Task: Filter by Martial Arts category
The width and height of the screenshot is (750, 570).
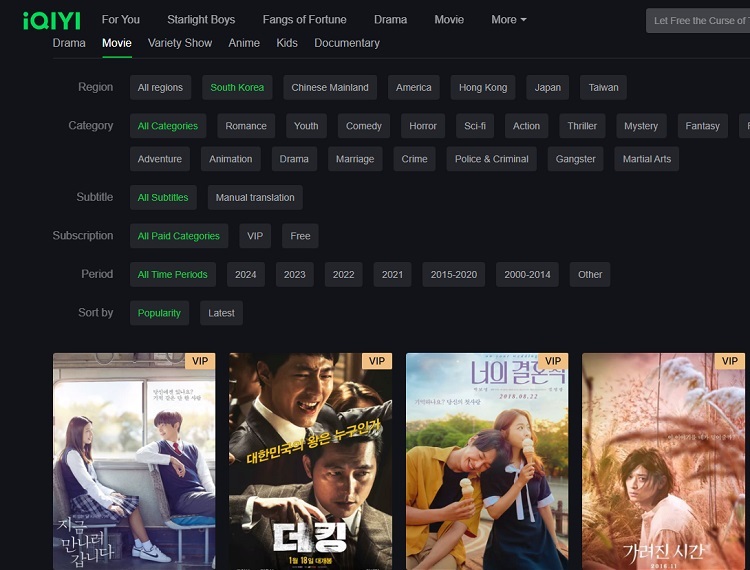Action: [647, 159]
